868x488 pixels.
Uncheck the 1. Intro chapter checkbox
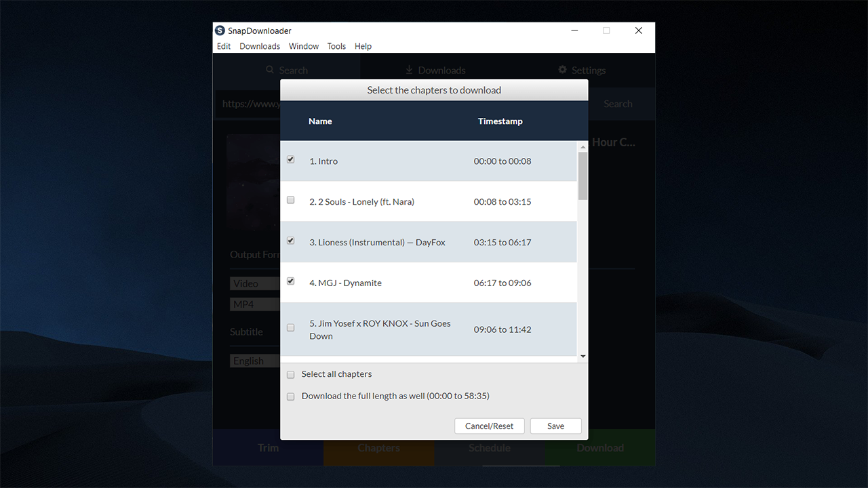click(291, 160)
